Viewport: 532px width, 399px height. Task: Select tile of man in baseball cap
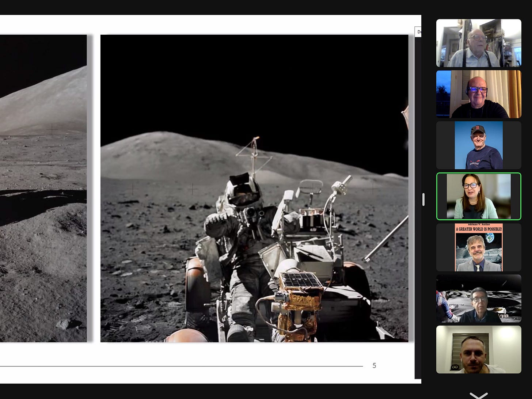479,145
